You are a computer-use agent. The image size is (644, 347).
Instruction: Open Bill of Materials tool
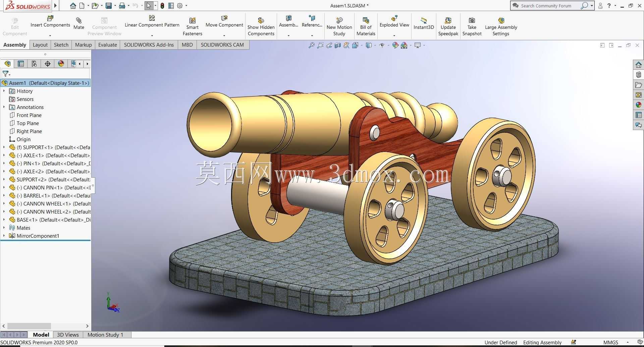(x=366, y=26)
